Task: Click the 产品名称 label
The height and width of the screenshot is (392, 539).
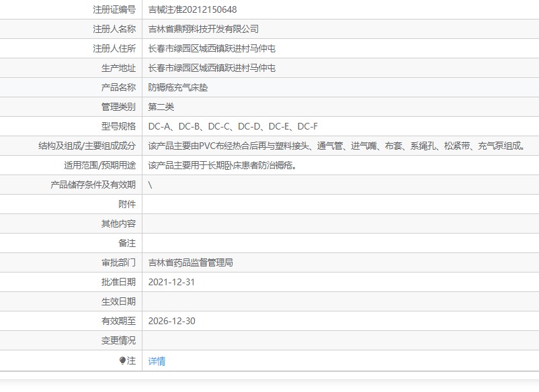Action: (x=118, y=87)
